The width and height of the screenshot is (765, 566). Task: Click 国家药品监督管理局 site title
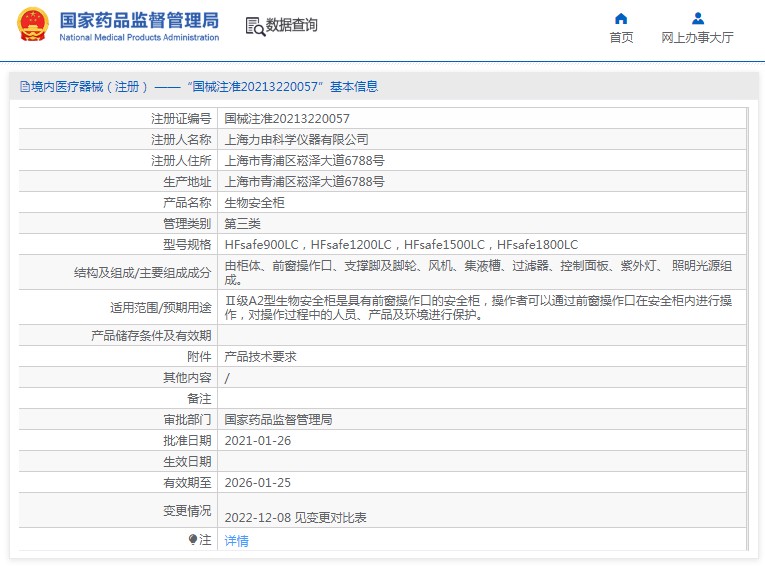(x=139, y=20)
